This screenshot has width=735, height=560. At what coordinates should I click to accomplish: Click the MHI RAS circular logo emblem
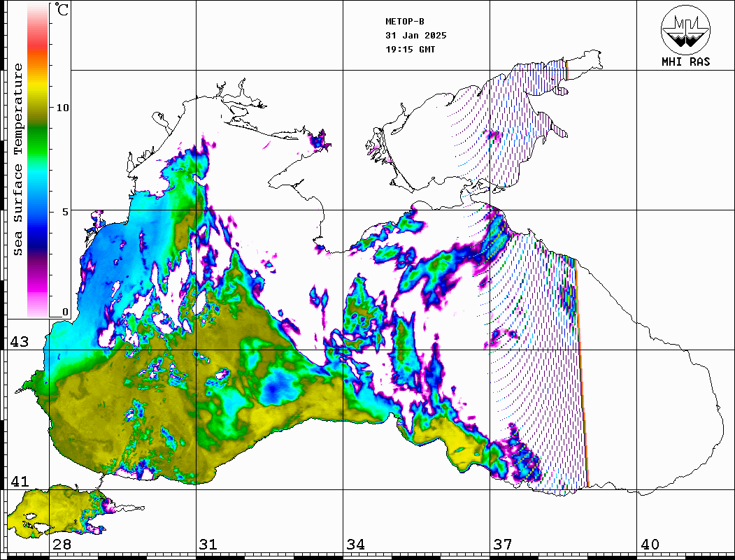(x=685, y=29)
